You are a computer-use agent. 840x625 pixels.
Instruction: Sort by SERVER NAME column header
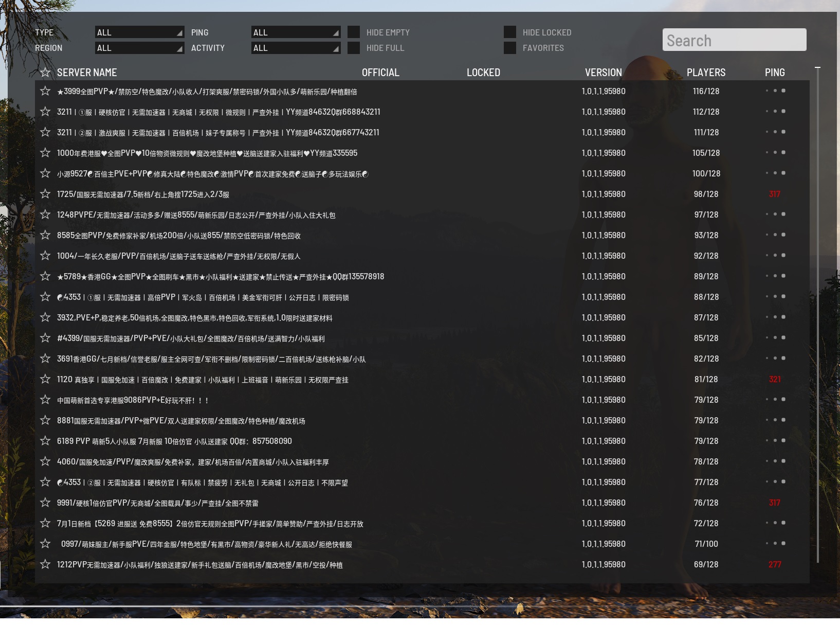87,73
